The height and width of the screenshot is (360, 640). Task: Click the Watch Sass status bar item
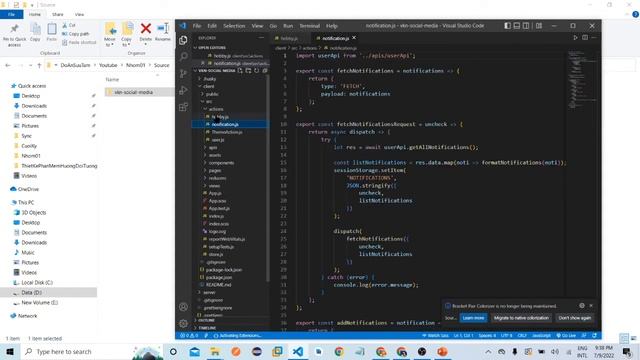[436, 336]
